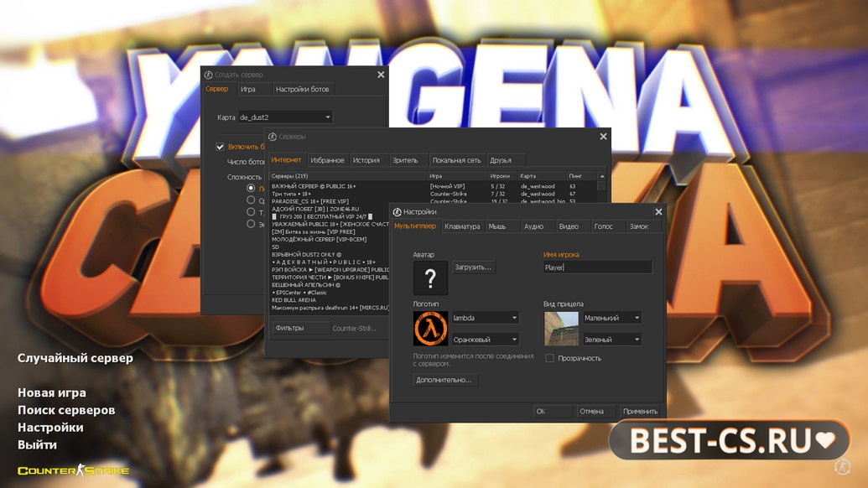Click the Загрузить... avatar button
Image resolution: width=868 pixels, height=488 pixels.
(473, 267)
